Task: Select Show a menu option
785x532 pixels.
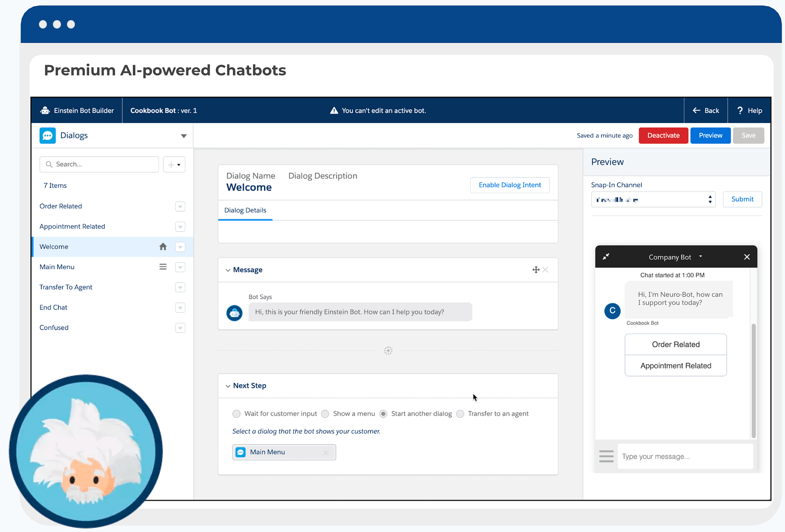Action: [x=325, y=414]
